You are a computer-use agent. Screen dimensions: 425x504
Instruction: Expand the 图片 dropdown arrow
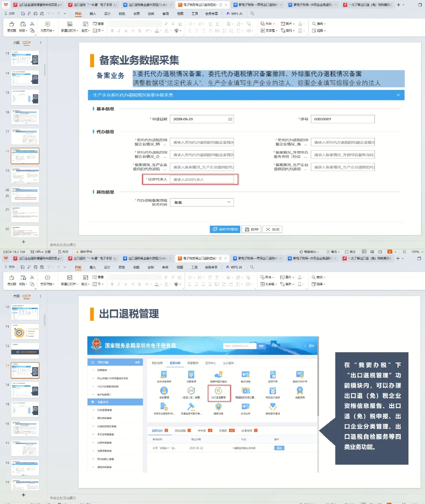[x=293, y=24]
